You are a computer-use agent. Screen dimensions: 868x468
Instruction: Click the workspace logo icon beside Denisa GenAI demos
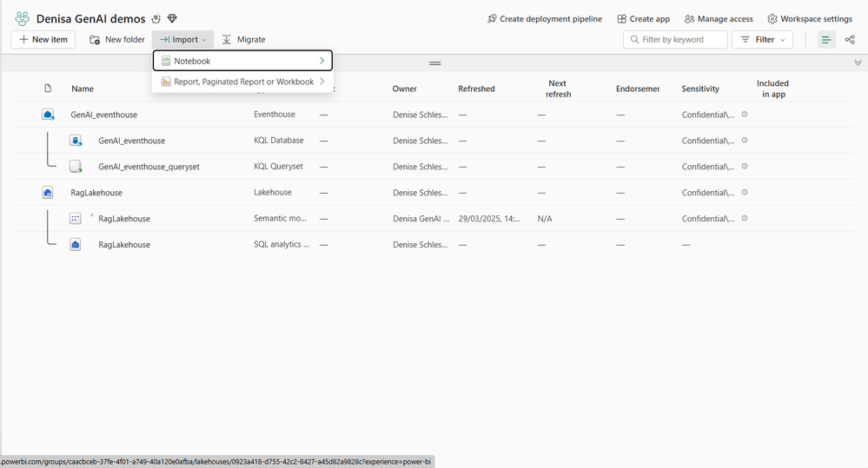pyautogui.click(x=22, y=19)
